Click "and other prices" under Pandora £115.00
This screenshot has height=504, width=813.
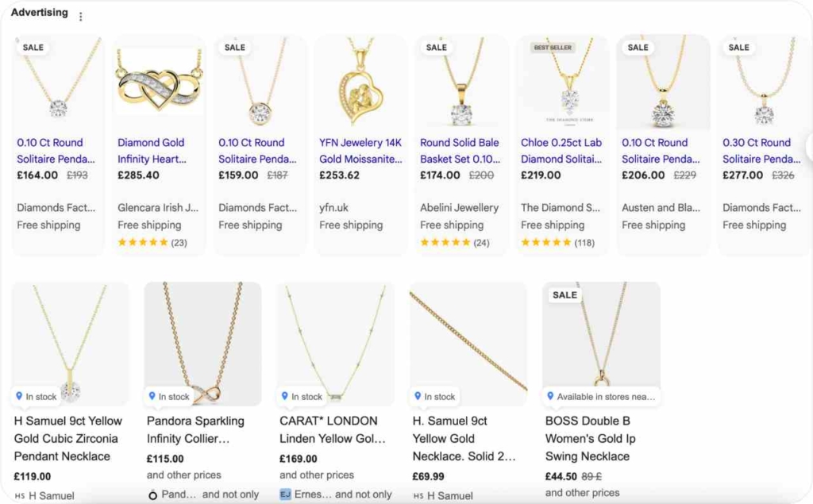click(x=184, y=475)
